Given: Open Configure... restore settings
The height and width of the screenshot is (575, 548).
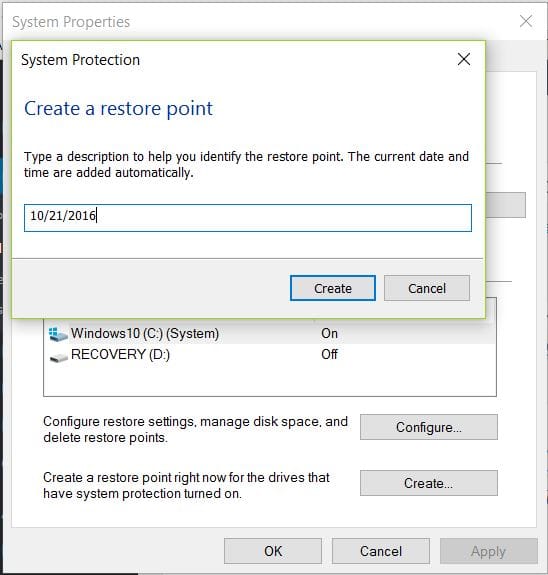Looking at the screenshot, I should tap(429, 427).
